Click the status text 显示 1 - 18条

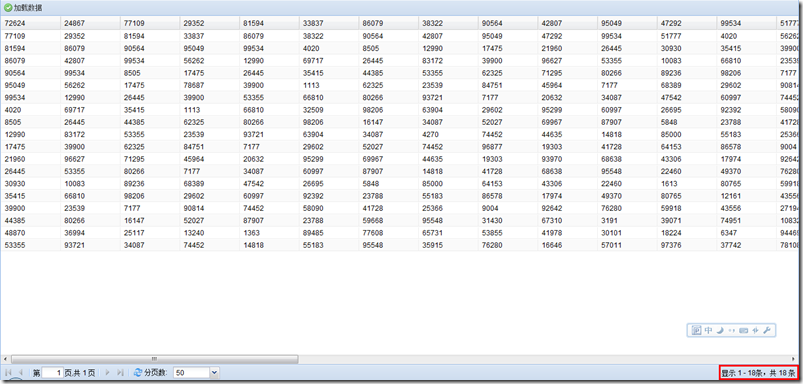pos(743,373)
